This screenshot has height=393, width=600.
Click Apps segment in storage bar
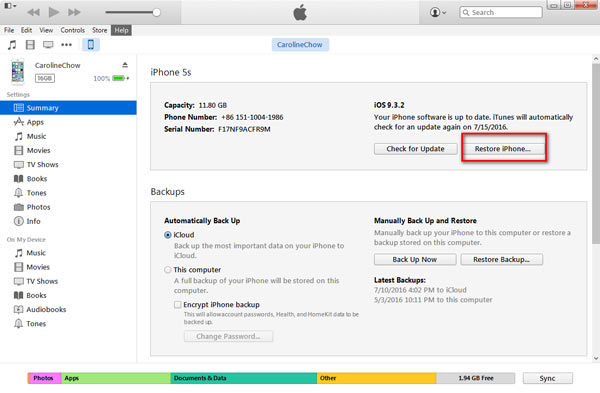pos(116,378)
